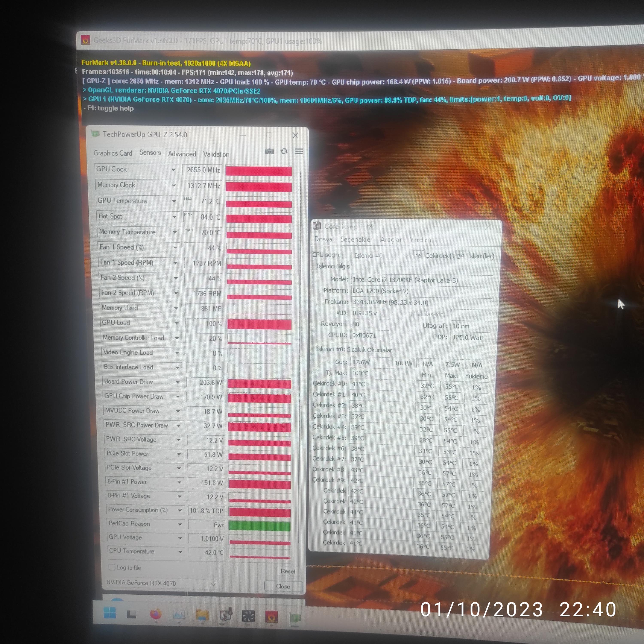Open the CPU seçin İşlemci #0 dropdown
The height and width of the screenshot is (644, 644).
[x=381, y=256]
